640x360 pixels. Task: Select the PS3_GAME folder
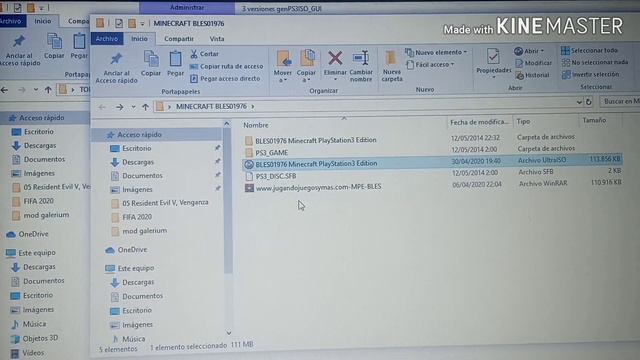(x=267, y=152)
